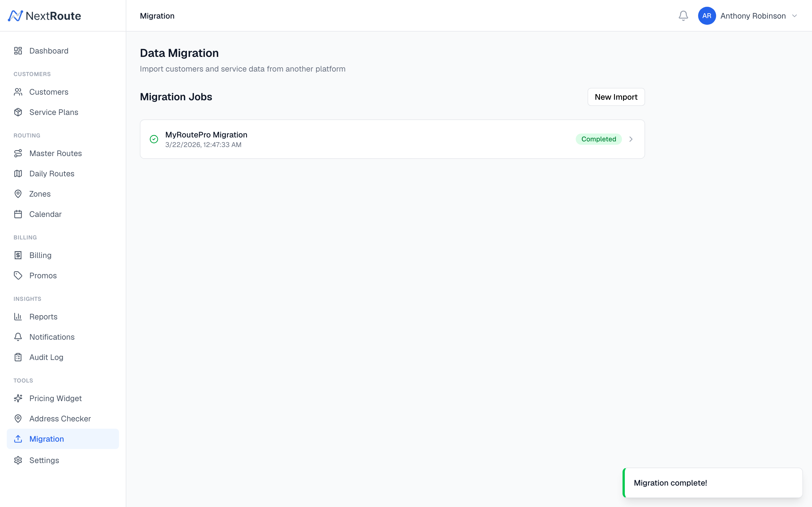The height and width of the screenshot is (507, 812).
Task: Go to Daily Routes page
Action: (x=52, y=174)
